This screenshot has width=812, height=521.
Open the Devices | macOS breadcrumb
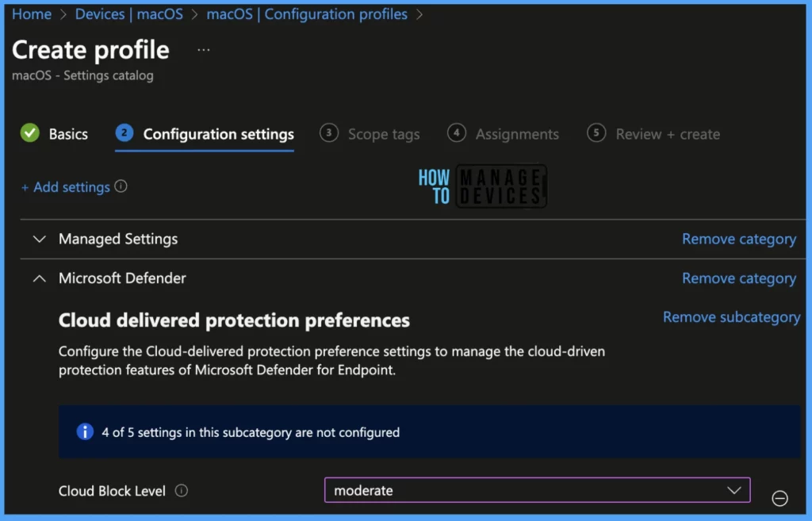coord(129,14)
